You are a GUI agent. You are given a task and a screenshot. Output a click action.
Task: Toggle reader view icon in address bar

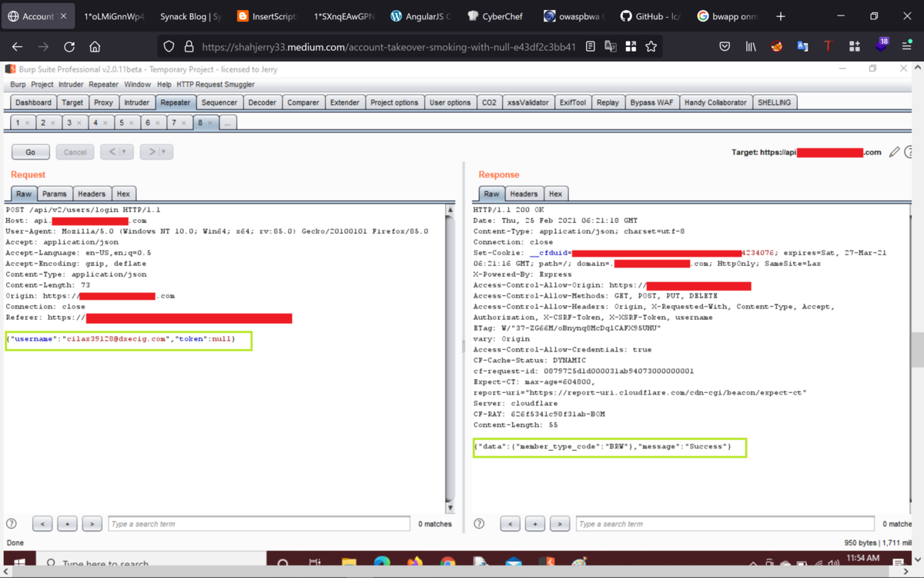(x=590, y=47)
